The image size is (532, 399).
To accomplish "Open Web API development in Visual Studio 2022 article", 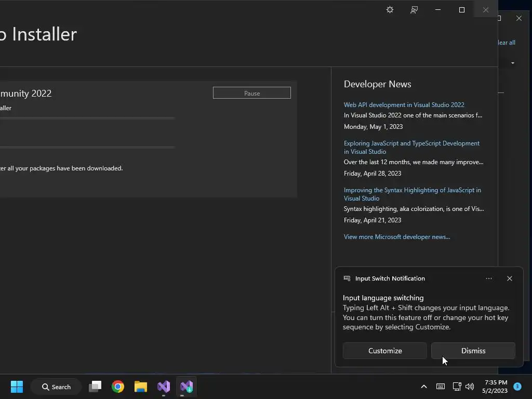I will pyautogui.click(x=404, y=105).
